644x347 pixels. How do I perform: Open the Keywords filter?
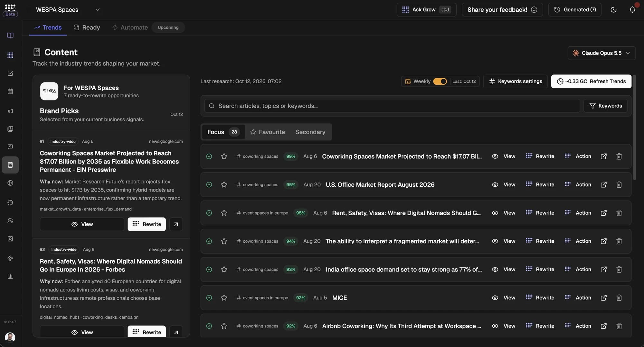click(605, 106)
